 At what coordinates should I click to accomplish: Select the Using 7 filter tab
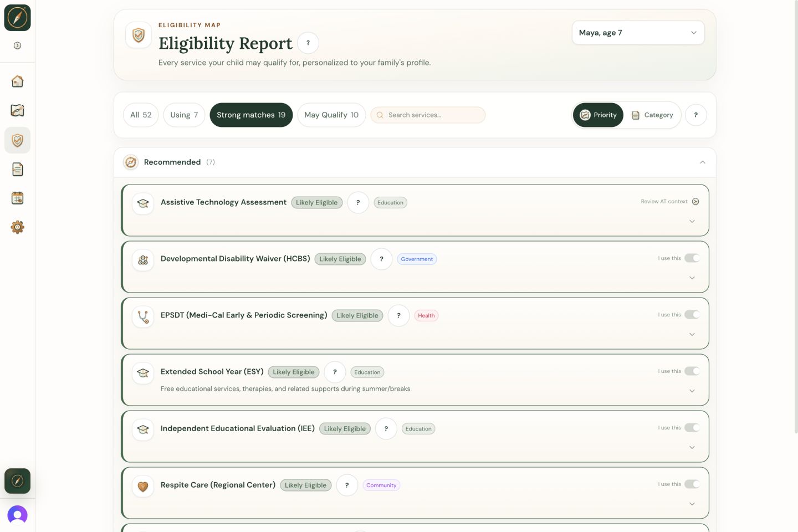click(184, 115)
